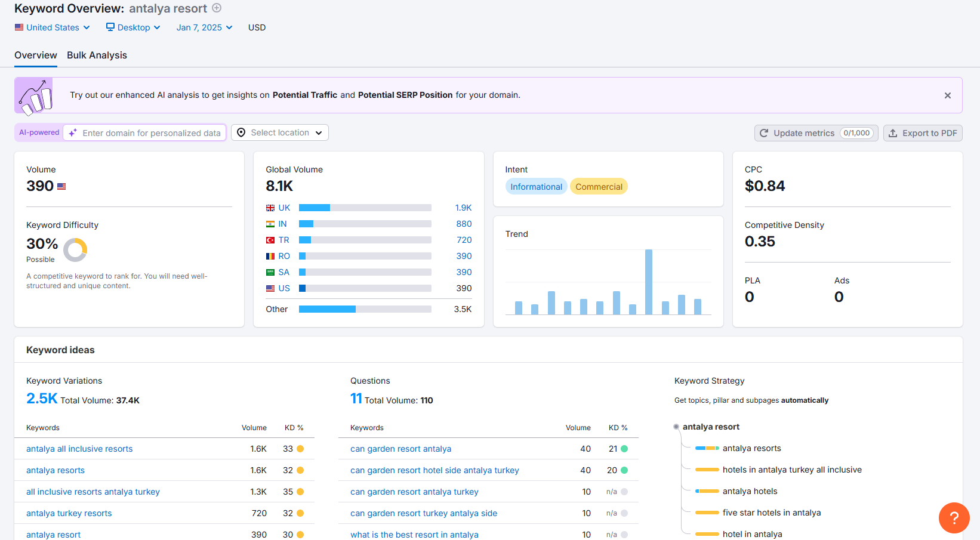Click the 2.5K keyword variations count
This screenshot has width=980, height=540.
tap(42, 399)
